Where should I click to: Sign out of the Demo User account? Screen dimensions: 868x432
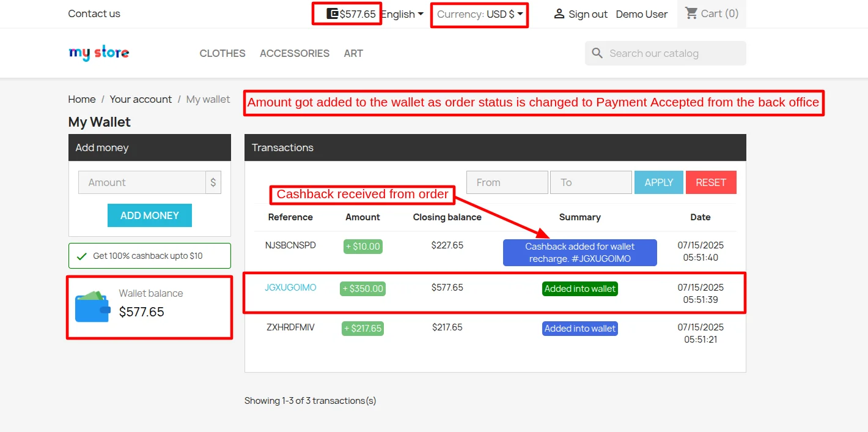point(587,13)
